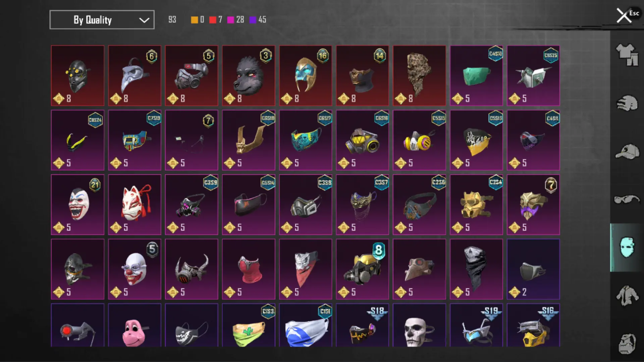Open the backpack category at sidebar bottom

point(627,344)
